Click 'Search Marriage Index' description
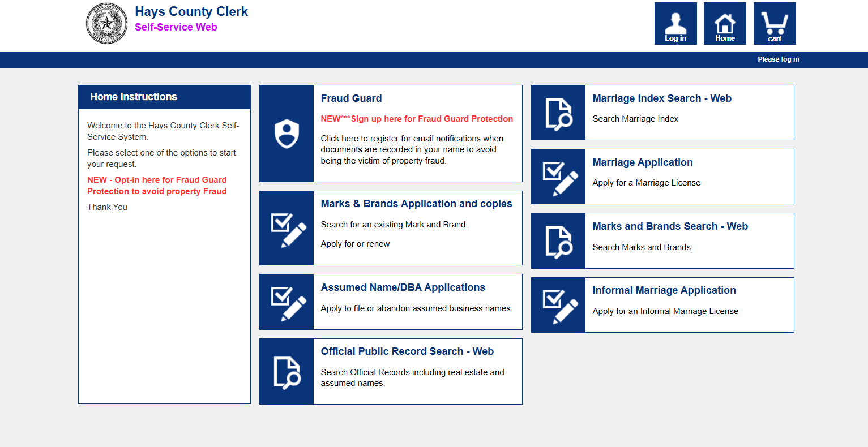Screen dimensions: 868x447 tap(635, 119)
